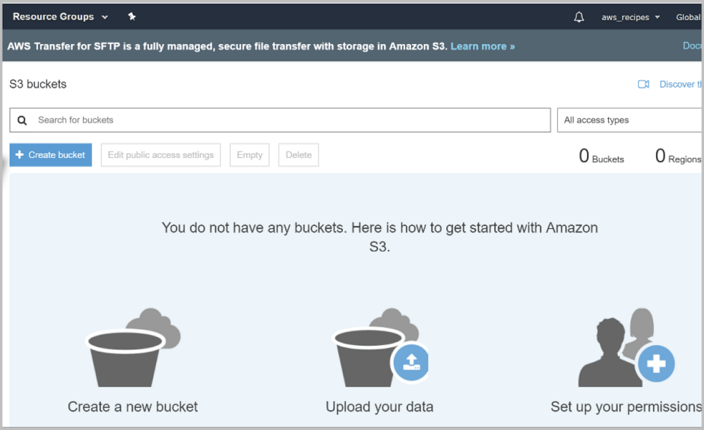Click Edit public access settings button

[x=161, y=155]
